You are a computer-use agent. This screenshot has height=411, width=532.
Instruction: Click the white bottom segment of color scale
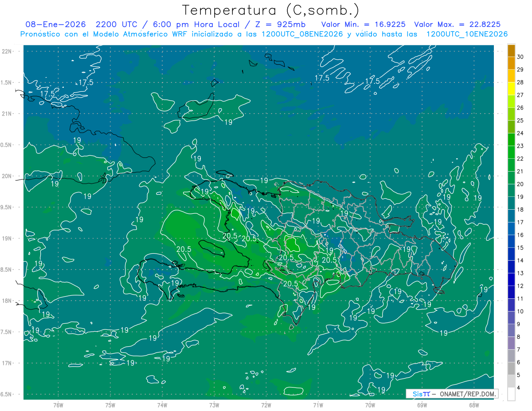pos(511,394)
